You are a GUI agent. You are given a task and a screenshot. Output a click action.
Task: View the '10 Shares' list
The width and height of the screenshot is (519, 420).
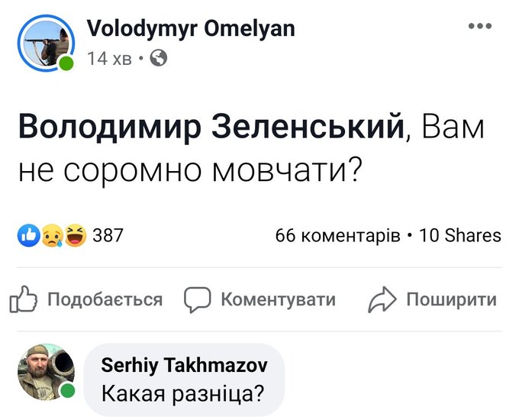pyautogui.click(x=460, y=236)
